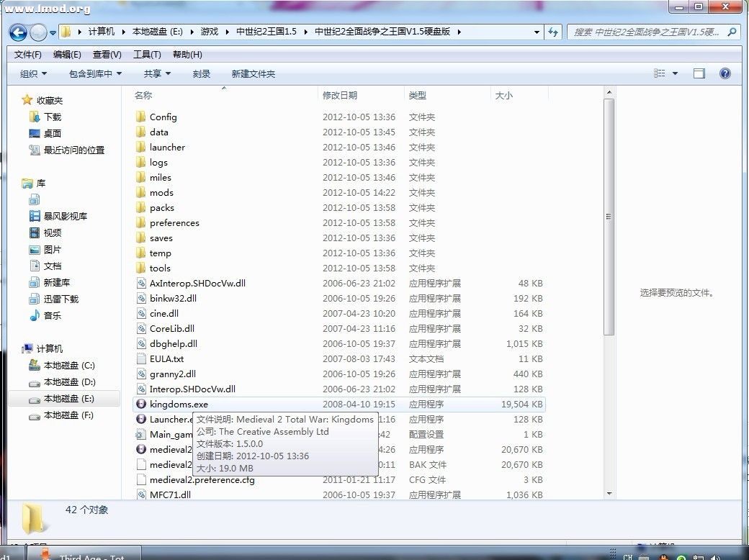Viewport: 749px width, 560px height.
Task: Click the 暴风影视库 library icon
Action: coord(35,216)
